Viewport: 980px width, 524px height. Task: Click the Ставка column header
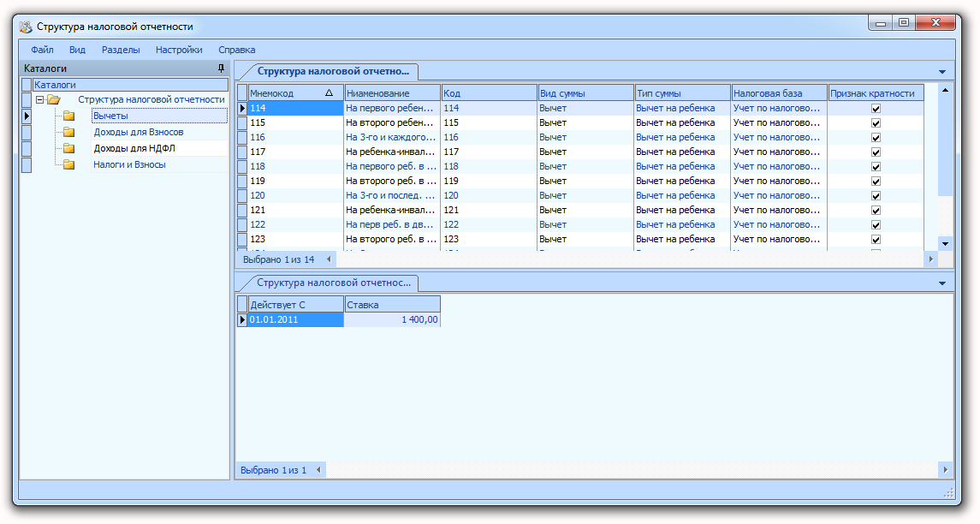(393, 305)
